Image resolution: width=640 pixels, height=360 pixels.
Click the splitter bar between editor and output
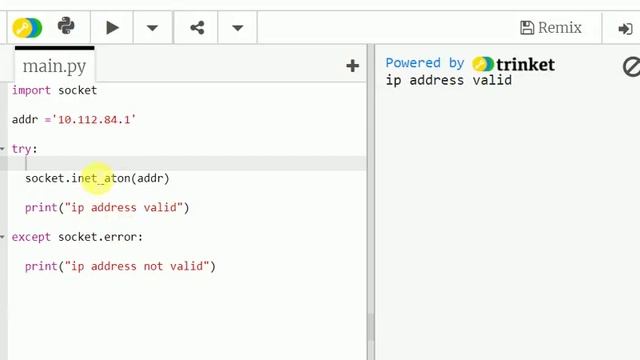tap(371, 202)
